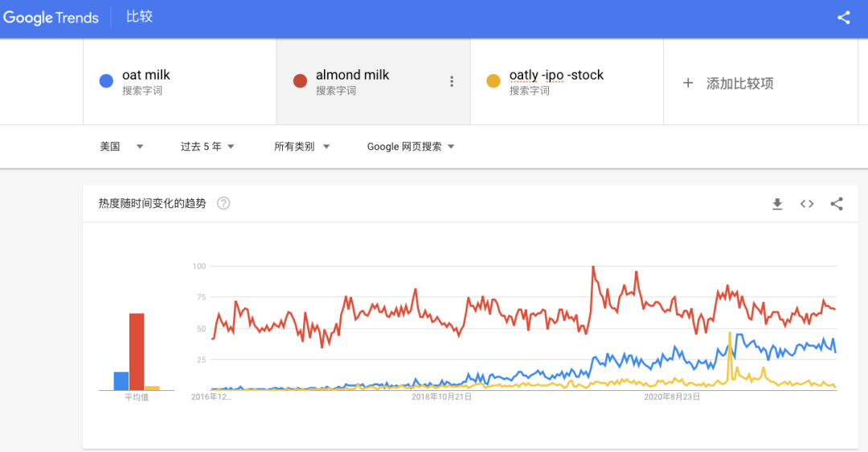Click the red average bar in chart
The height and width of the screenshot is (452, 868).
[137, 352]
